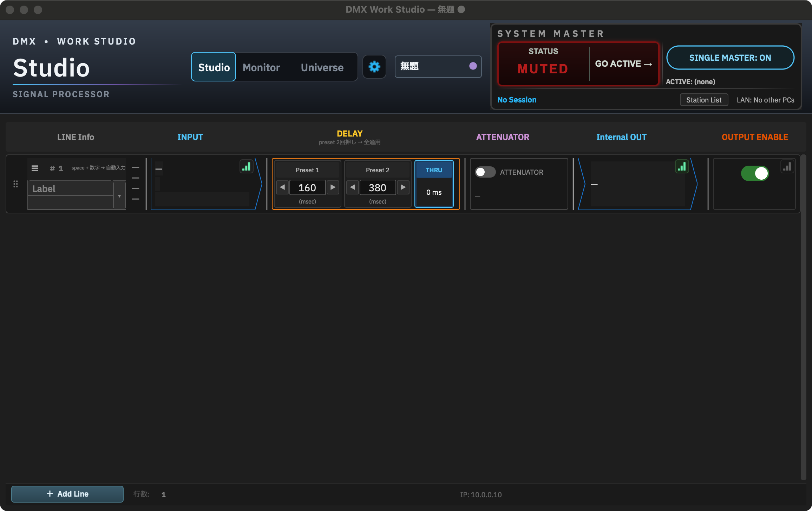This screenshot has height=511, width=812.
Task: Turn off the green OUTPUT ENABLE switch
Action: point(755,173)
